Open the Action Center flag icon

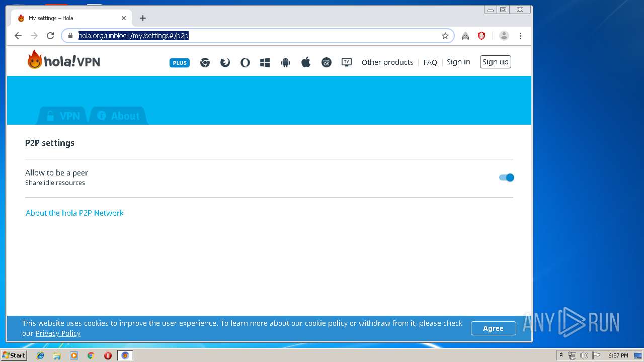pyautogui.click(x=596, y=355)
